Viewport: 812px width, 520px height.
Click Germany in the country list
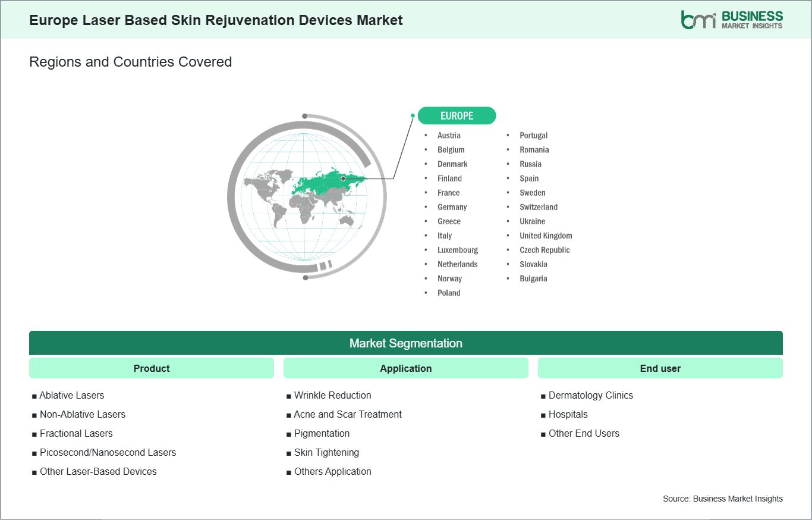pyautogui.click(x=452, y=207)
